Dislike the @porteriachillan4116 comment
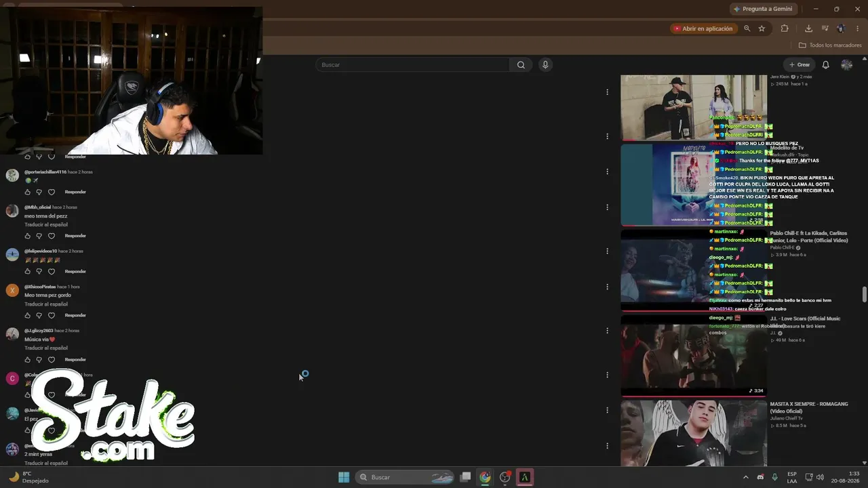The width and height of the screenshot is (868, 488). click(39, 192)
